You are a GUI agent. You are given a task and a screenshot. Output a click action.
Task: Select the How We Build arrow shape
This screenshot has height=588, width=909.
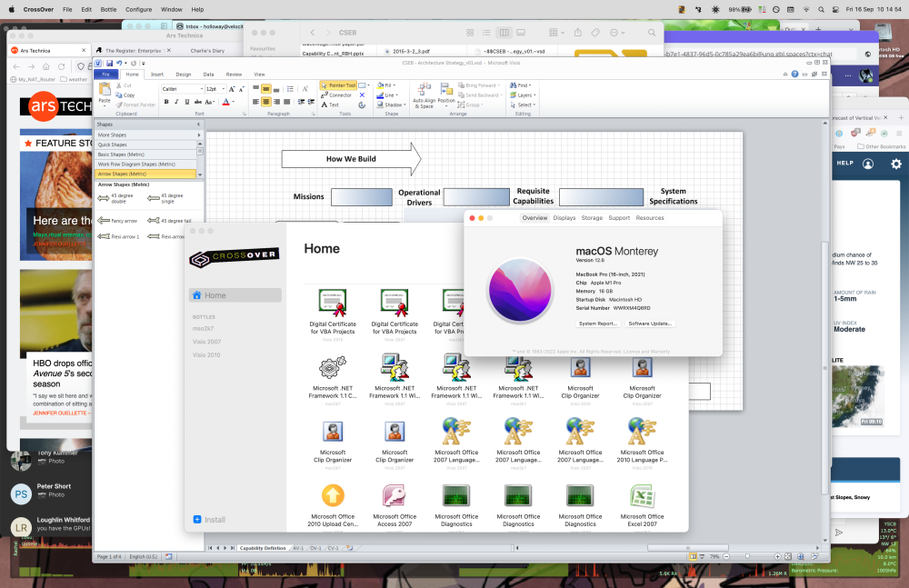tap(351, 159)
